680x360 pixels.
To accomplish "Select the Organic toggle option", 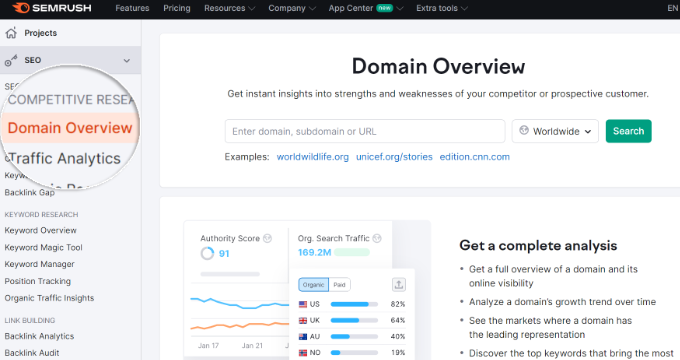I will 314,285.
